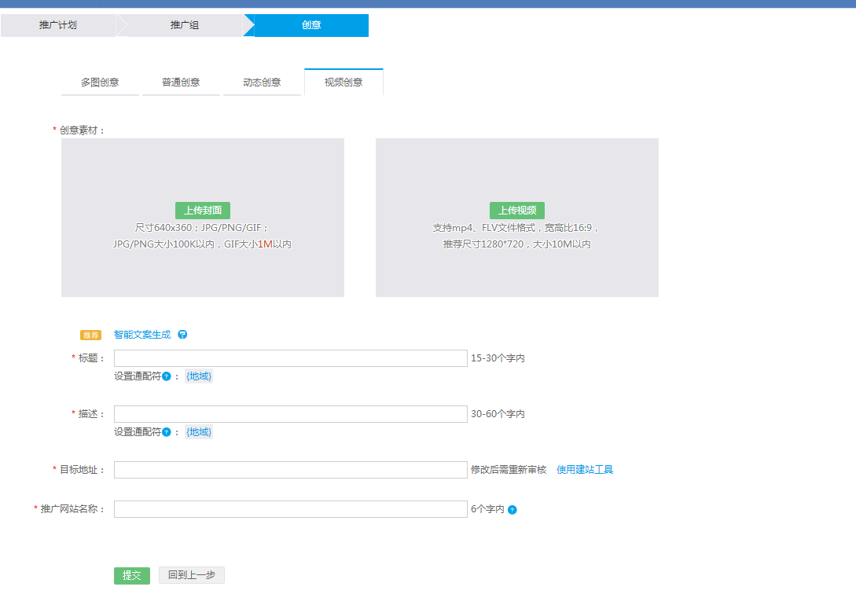856x616 pixels.
Task: Click the 目标地址 target URL input field
Action: pyautogui.click(x=291, y=469)
